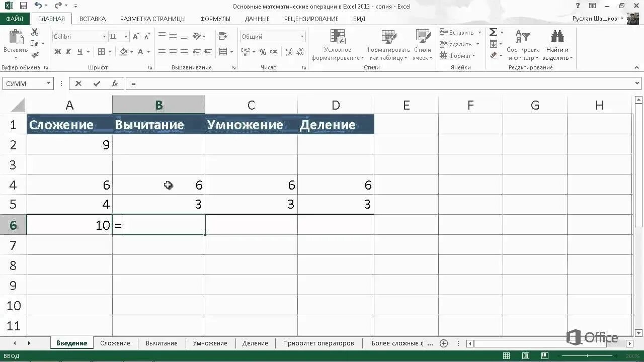Click the Cut scissors icon

tap(35, 32)
